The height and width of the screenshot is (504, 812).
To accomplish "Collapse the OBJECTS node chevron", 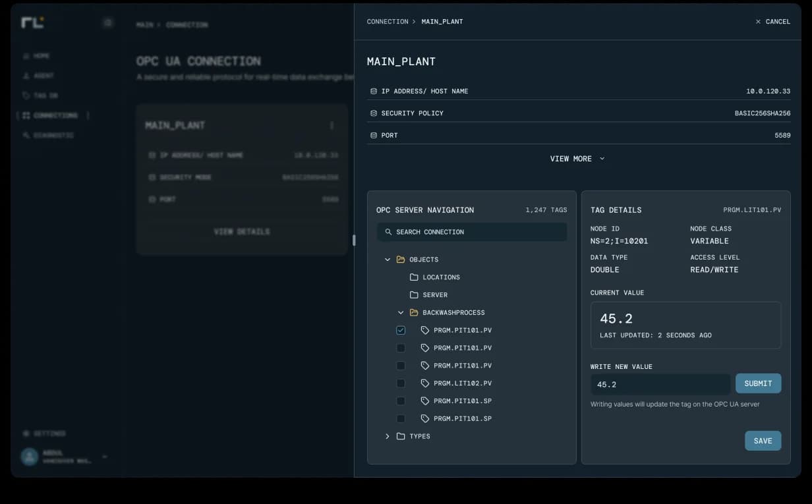I will point(388,260).
